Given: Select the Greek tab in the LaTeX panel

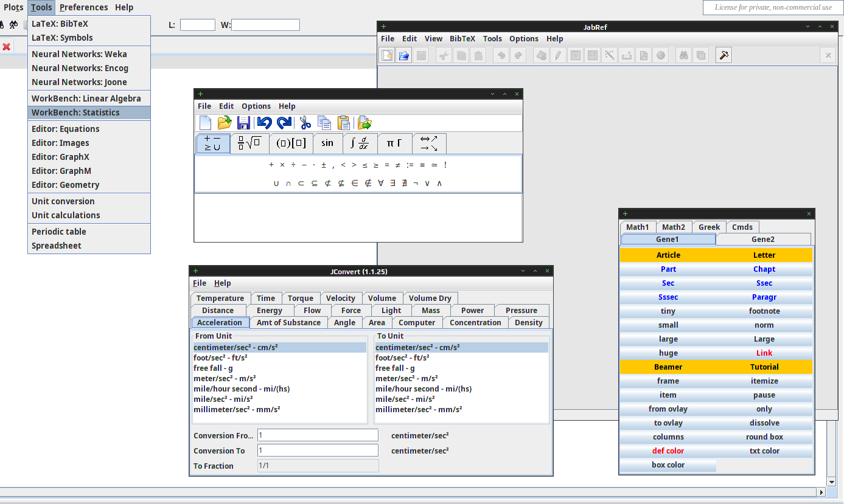Looking at the screenshot, I should point(709,227).
